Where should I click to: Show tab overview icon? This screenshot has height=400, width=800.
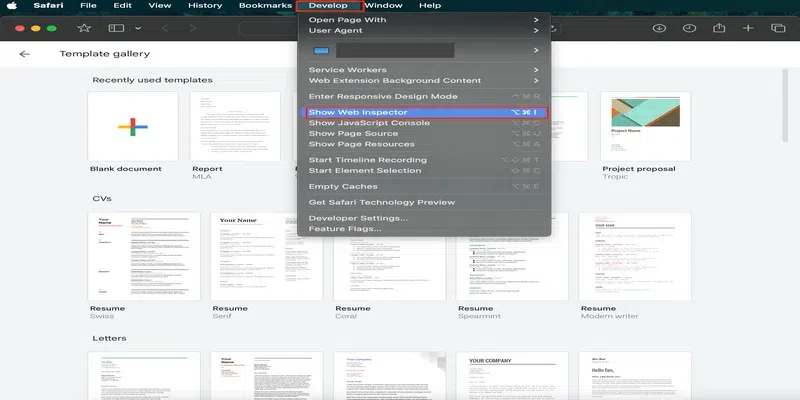[778, 28]
